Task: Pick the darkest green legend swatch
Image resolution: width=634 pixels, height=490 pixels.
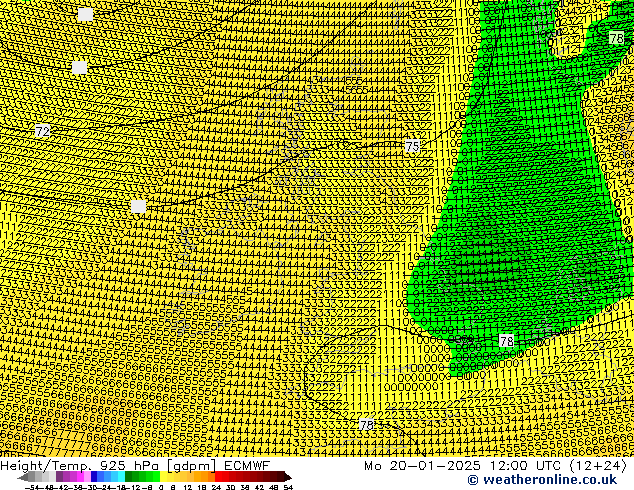Action: tap(128, 477)
